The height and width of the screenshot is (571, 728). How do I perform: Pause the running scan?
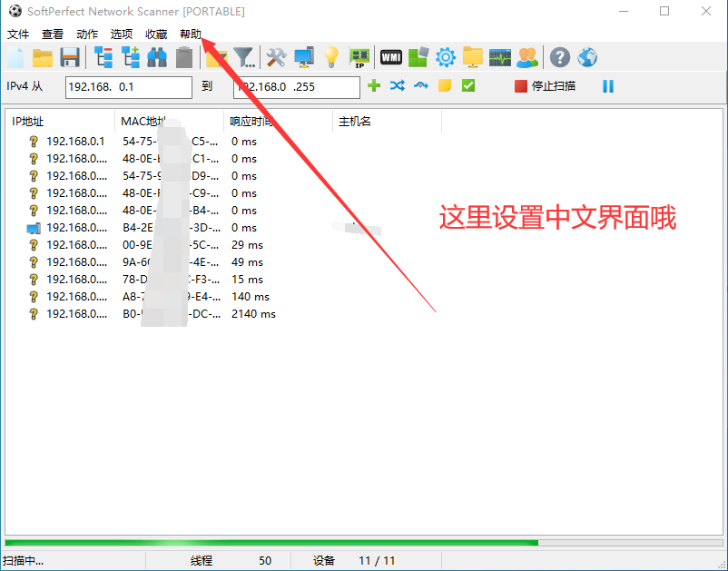coord(608,86)
